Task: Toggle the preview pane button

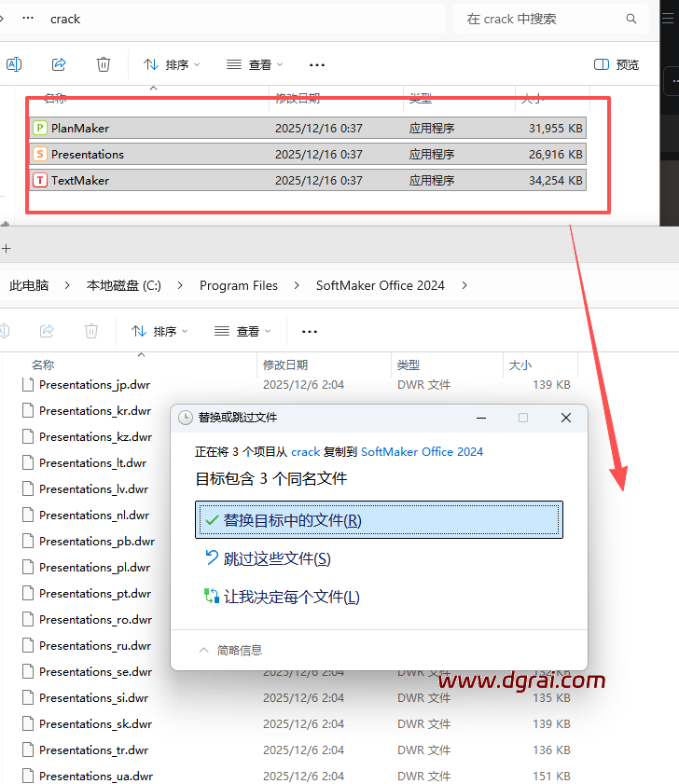Action: 617,64
